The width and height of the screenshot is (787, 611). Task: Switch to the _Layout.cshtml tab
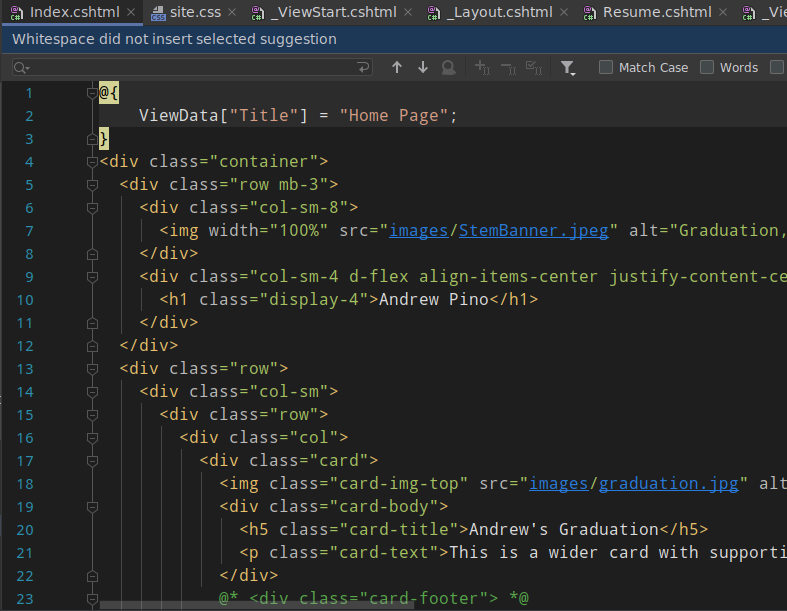[x=497, y=13]
